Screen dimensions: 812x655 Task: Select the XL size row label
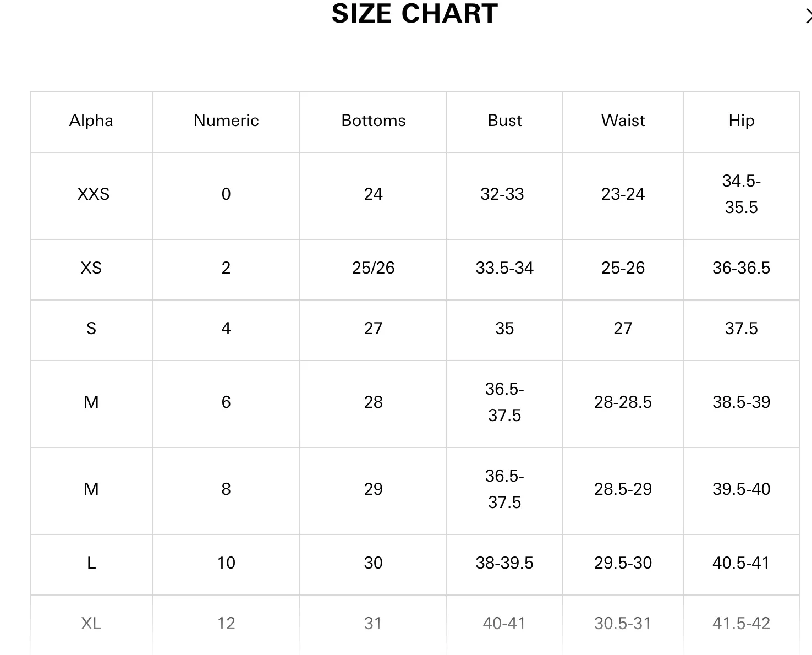[91, 624]
